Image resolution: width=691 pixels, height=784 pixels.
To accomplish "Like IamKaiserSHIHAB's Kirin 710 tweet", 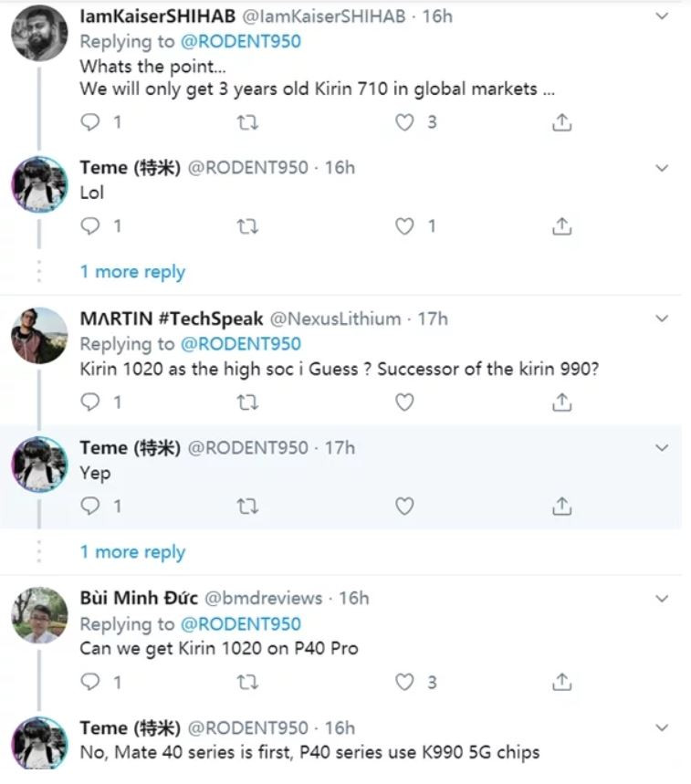I will tap(404, 121).
